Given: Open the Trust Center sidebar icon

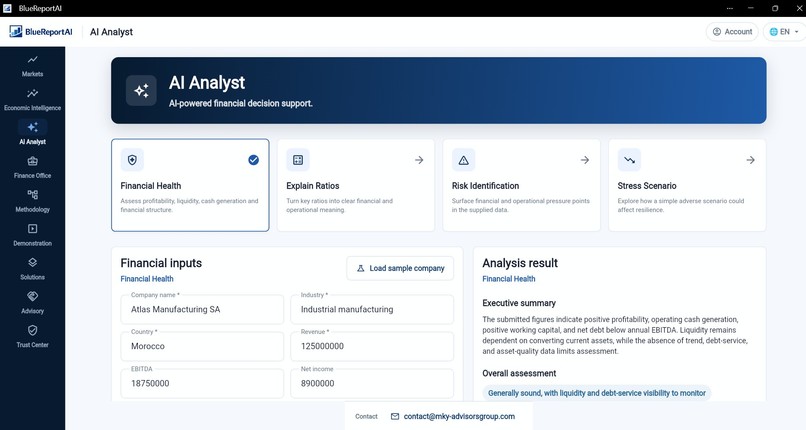Looking at the screenshot, I should pos(32,330).
